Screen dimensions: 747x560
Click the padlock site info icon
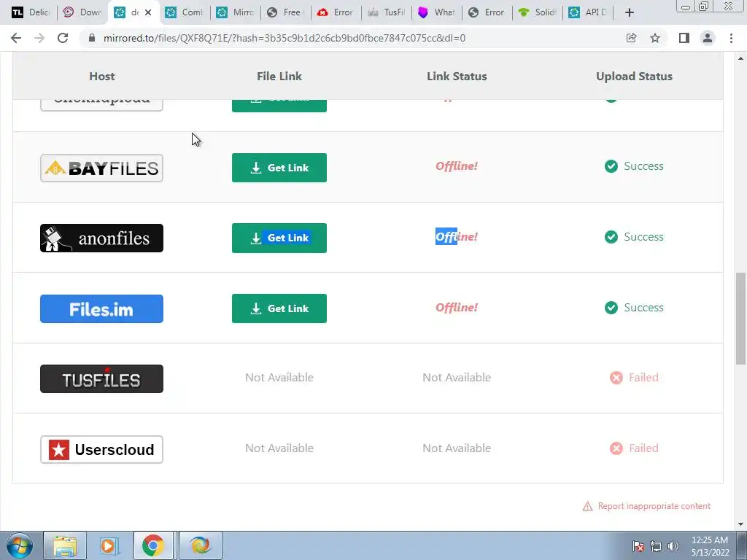click(x=93, y=38)
